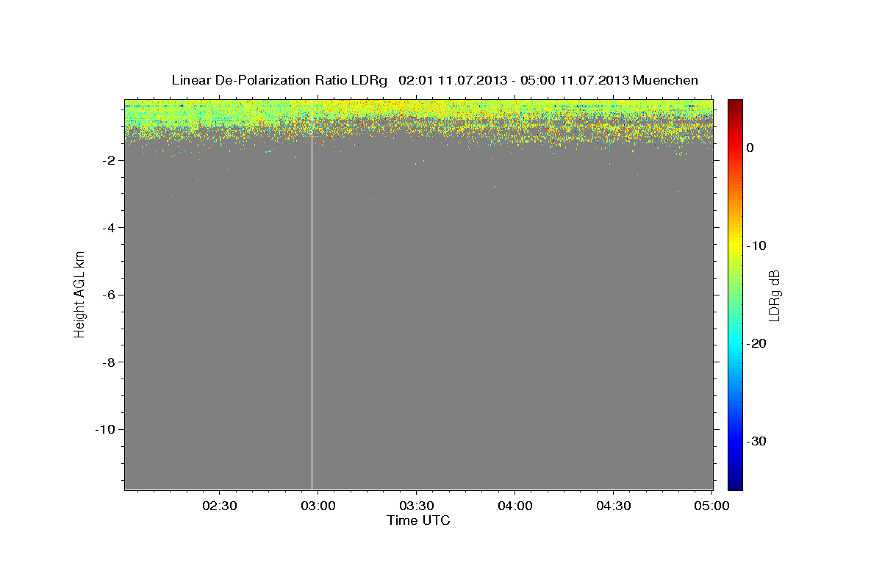Viewport: 882px width, 588px height.
Task: Click the plot title 'Linear De-Polarization Ratio LDRg'
Action: [279, 80]
